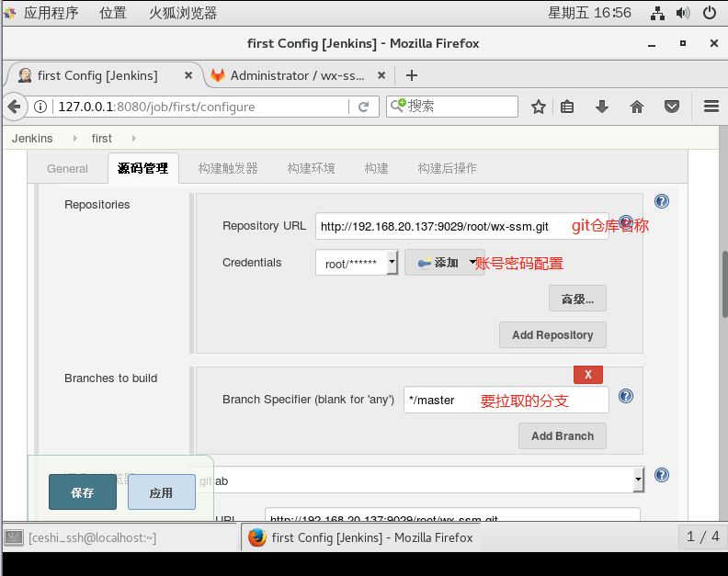The image size is (728, 576).
Task: Open Firefox hamburger menu
Action: 711,107
